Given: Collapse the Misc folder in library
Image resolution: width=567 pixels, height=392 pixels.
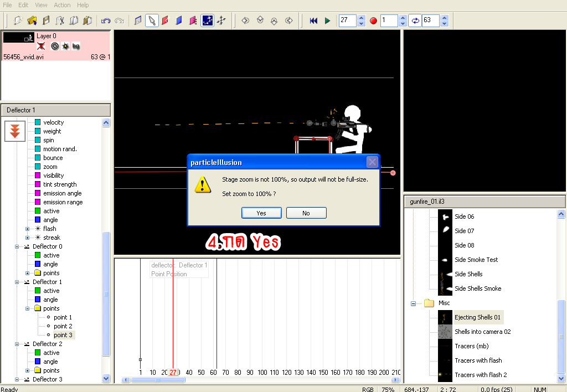Looking at the screenshot, I should 413,304.
